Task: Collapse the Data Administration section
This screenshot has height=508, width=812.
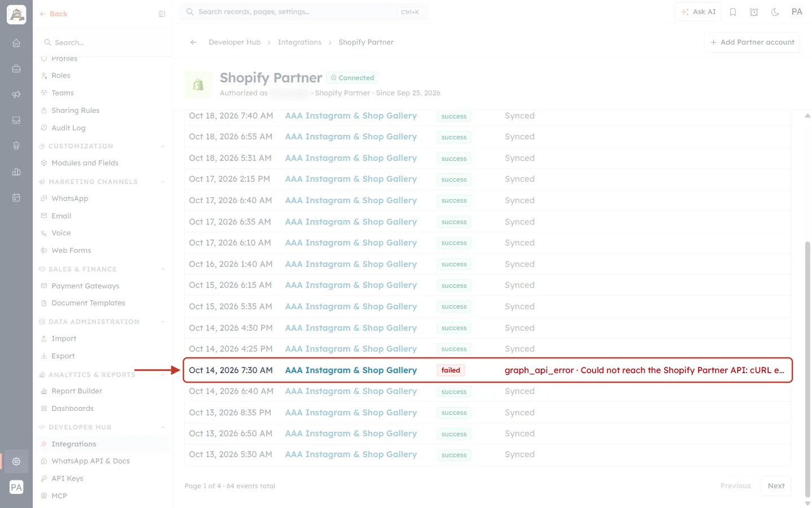Action: [x=163, y=322]
